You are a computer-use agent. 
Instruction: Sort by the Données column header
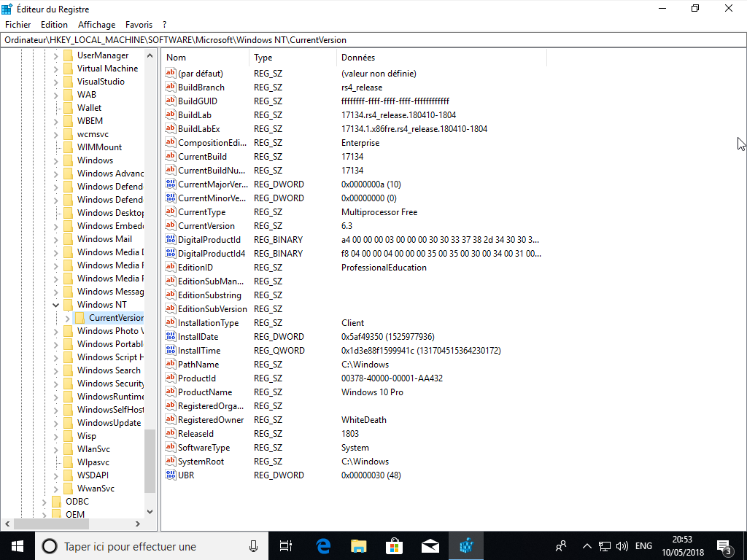click(x=441, y=57)
